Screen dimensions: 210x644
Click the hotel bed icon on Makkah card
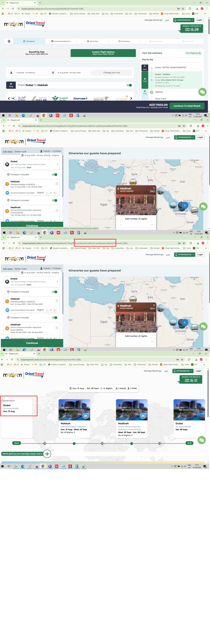point(86,416)
